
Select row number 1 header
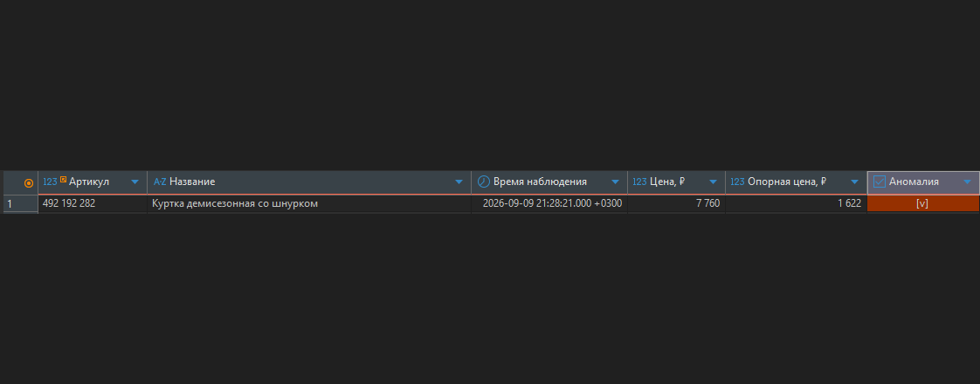coord(20,203)
